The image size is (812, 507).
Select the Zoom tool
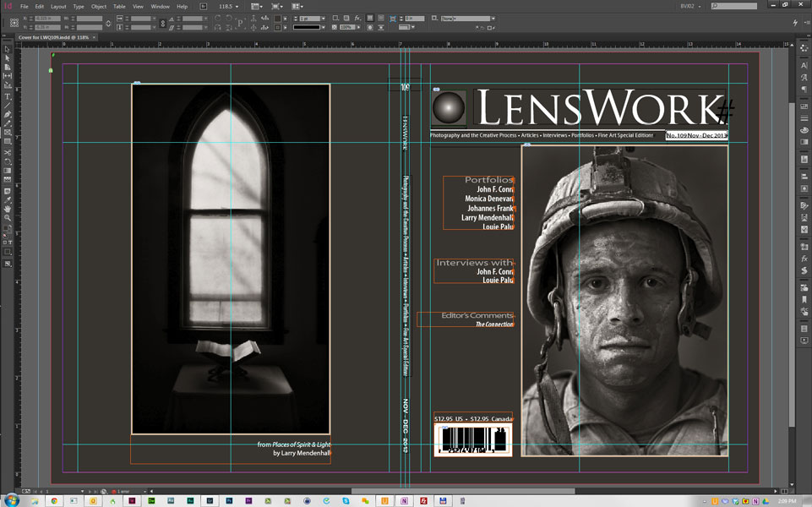point(8,218)
